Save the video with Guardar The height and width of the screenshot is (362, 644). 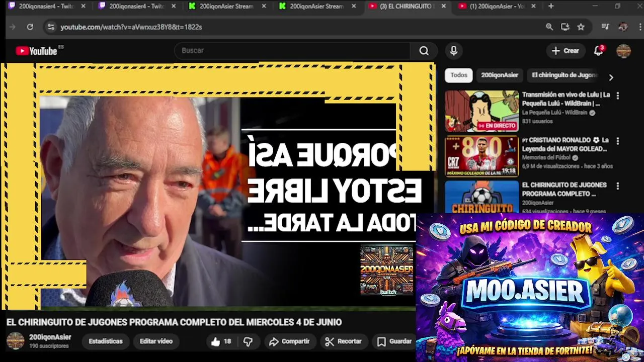395,341
